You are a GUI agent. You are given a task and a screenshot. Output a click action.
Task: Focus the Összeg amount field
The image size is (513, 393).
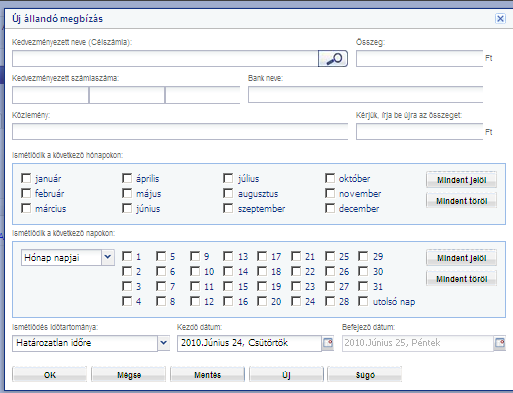point(419,59)
